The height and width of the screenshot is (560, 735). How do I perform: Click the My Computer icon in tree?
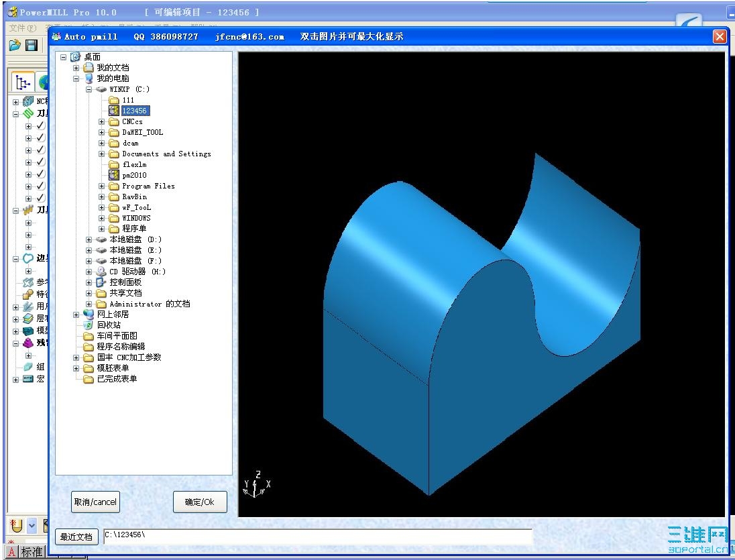click(88, 78)
